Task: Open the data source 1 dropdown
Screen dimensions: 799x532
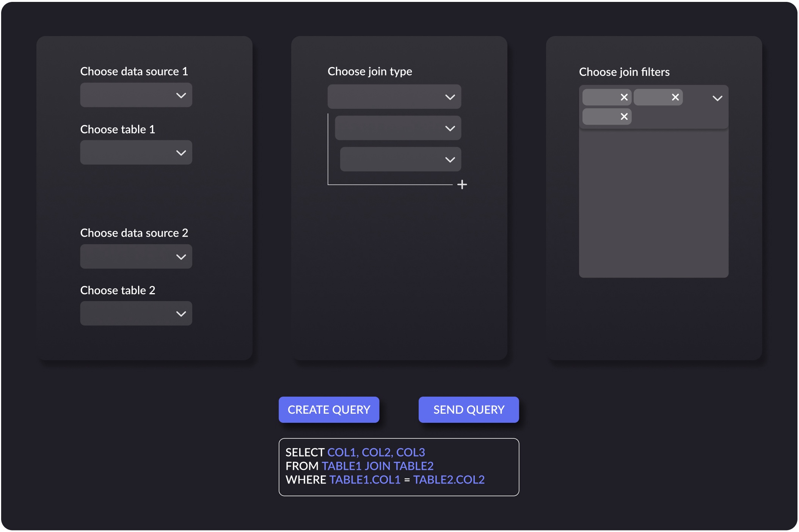Action: coord(136,95)
